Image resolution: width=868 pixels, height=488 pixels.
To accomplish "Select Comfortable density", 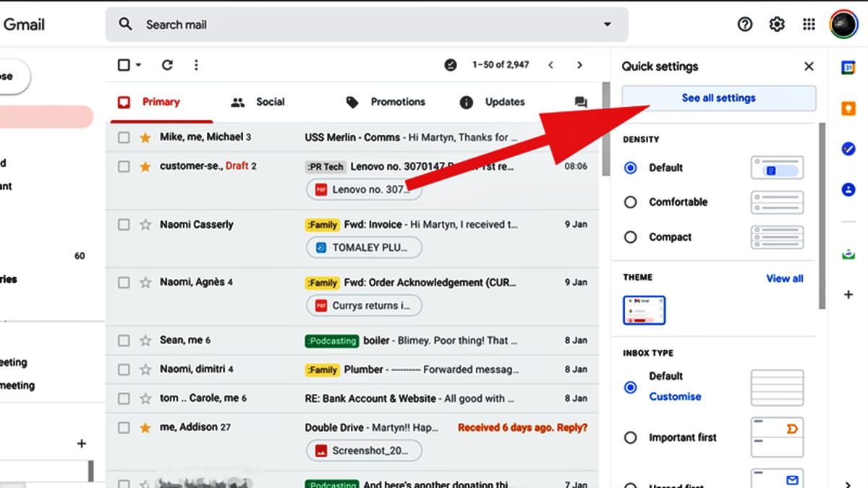I will (632, 202).
